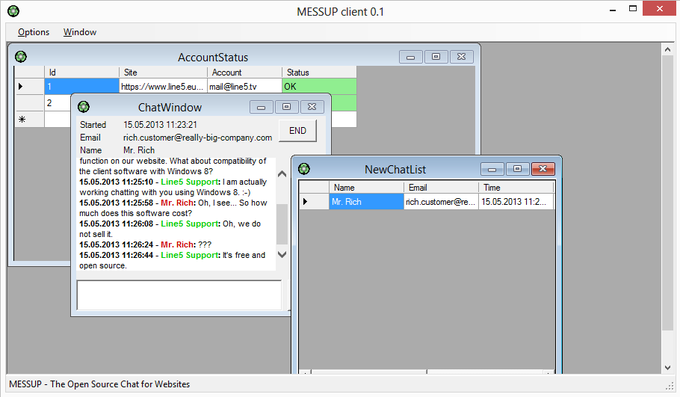The image size is (680, 397).
Task: Click the Time column header in NewChatList
Action: [516, 187]
